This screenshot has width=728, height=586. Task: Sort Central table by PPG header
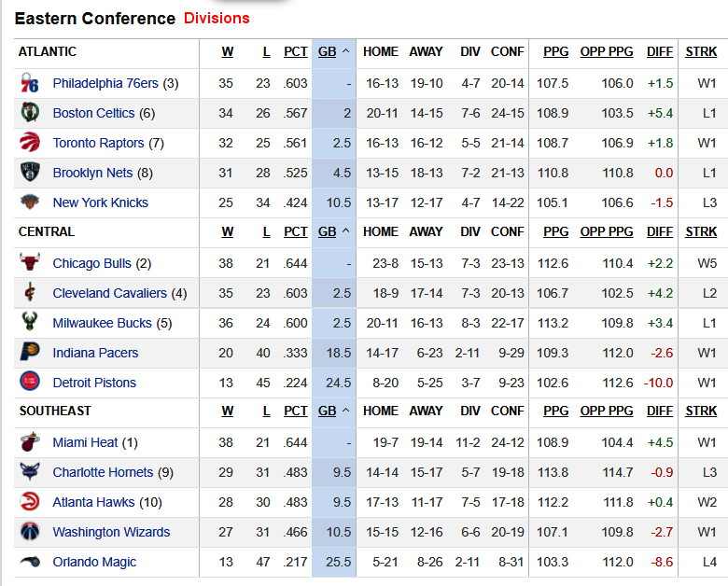coord(555,231)
